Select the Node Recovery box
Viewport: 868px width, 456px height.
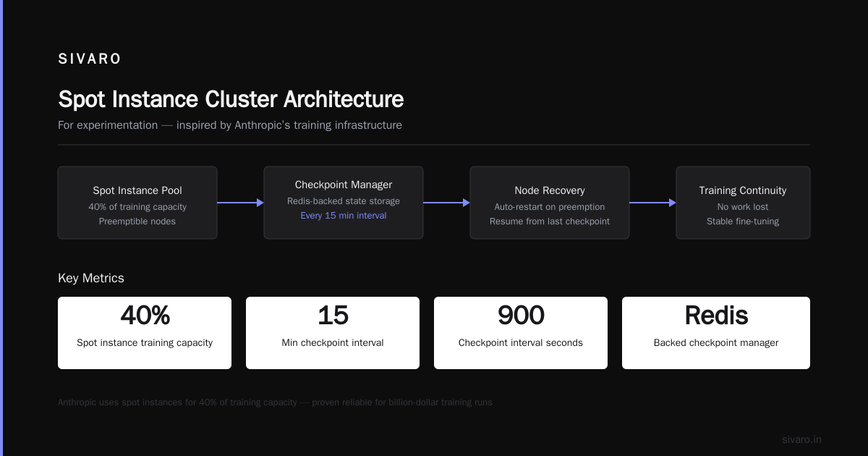pos(550,203)
